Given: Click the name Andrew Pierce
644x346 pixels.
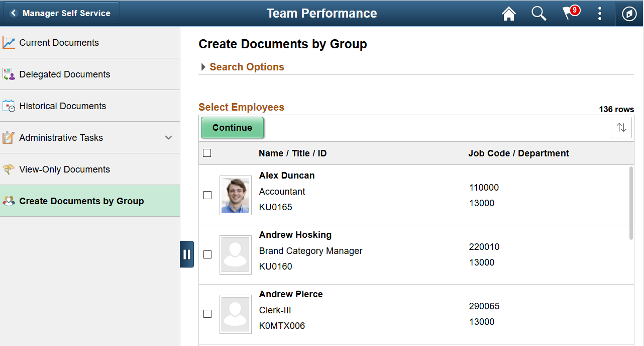Looking at the screenshot, I should click(291, 294).
